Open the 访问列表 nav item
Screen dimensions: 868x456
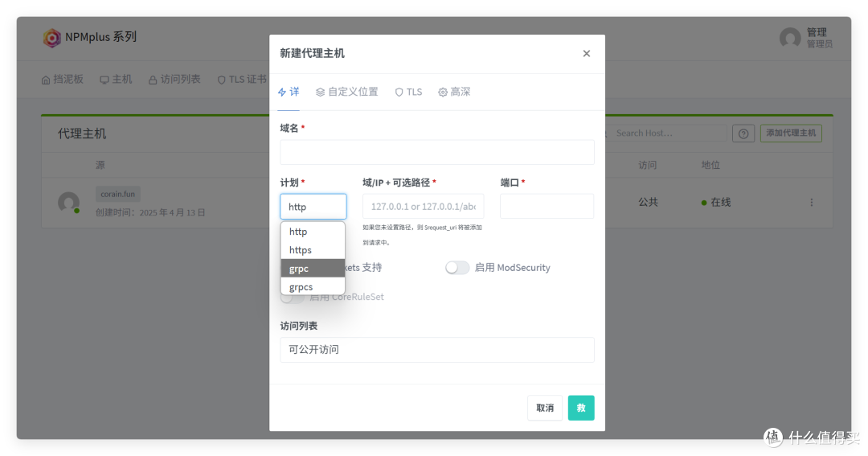[x=174, y=80]
